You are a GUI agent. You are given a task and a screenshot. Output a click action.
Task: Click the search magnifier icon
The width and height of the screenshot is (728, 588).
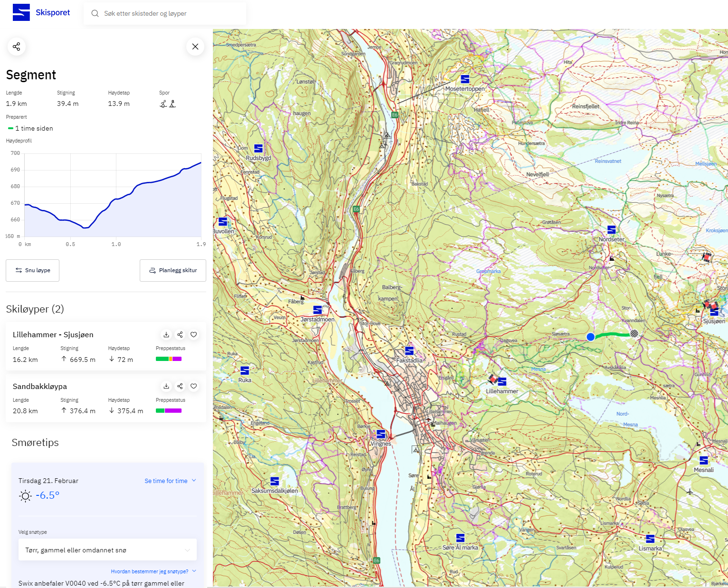pyautogui.click(x=95, y=13)
